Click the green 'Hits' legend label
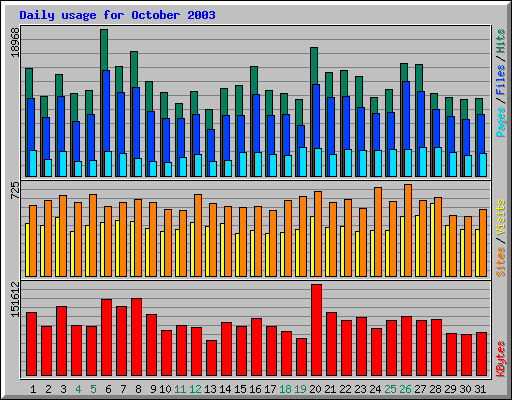The width and height of the screenshot is (512, 400). (500, 41)
